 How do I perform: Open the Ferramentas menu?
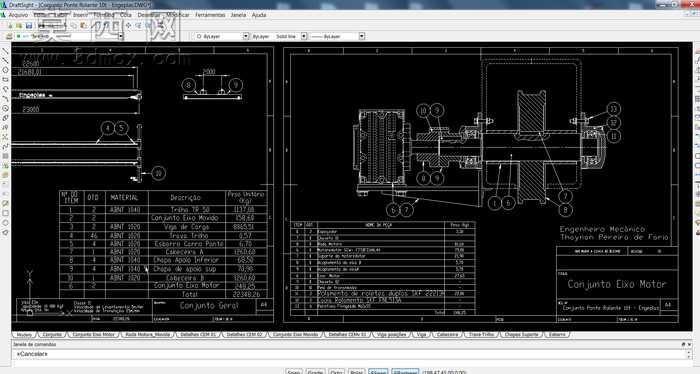pos(210,15)
